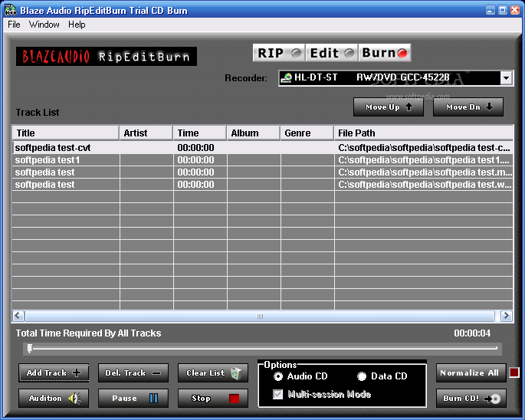Select the 'softpedia test1' track row
Screen dimensions: 525x420
coord(262,160)
